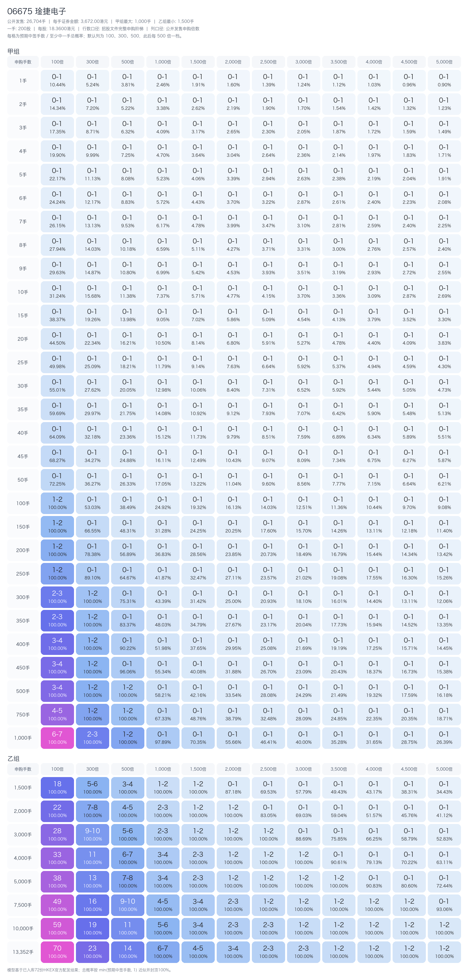Select the 13,352手 row label in 乙组

tap(23, 952)
